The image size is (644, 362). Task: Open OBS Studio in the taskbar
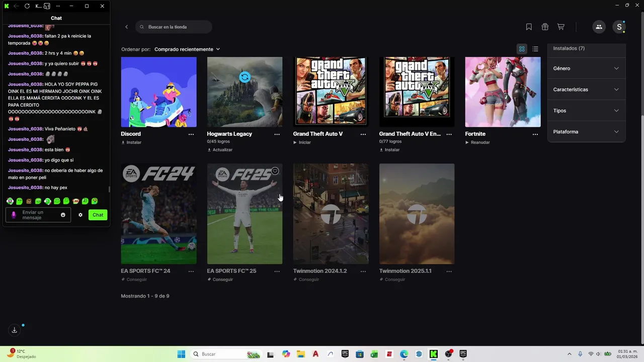tap(448, 354)
